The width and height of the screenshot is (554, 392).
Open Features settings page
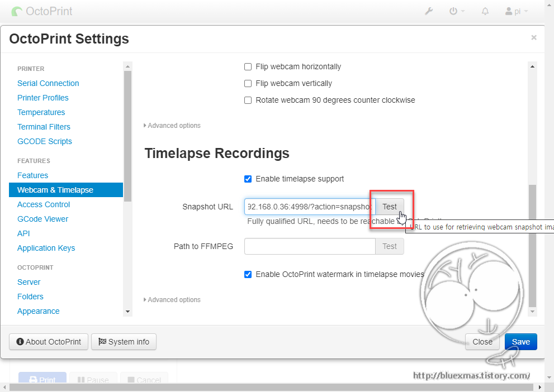pos(32,175)
